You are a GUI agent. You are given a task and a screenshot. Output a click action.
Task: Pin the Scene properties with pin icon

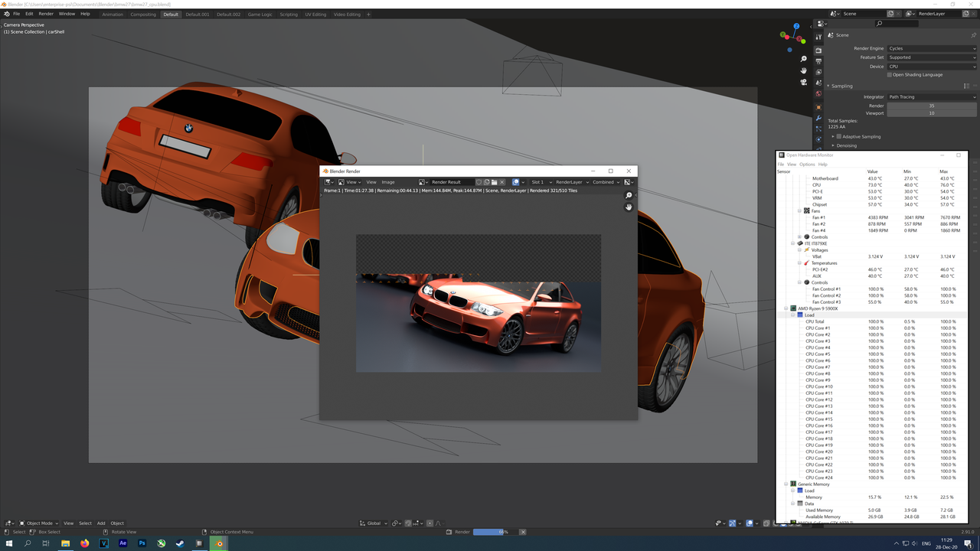pyautogui.click(x=973, y=35)
